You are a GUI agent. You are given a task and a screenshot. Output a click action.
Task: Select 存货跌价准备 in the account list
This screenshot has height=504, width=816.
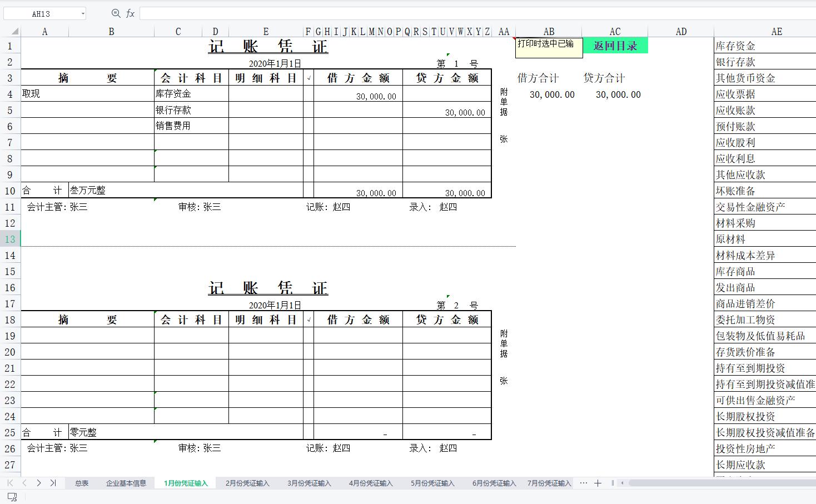pos(765,352)
